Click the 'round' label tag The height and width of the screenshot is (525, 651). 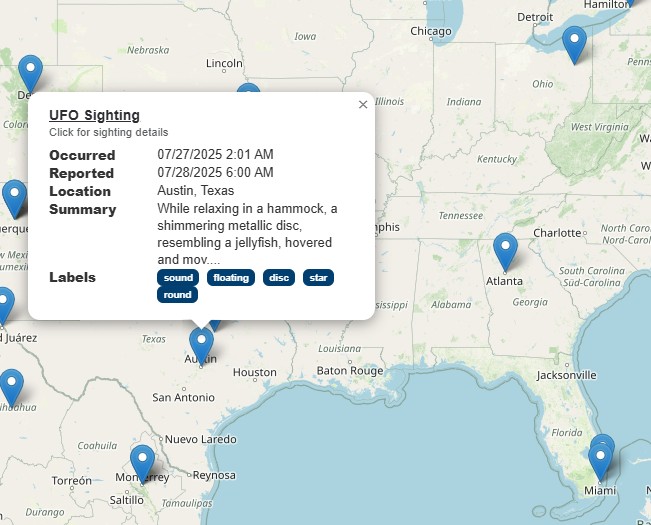pyautogui.click(x=177, y=295)
